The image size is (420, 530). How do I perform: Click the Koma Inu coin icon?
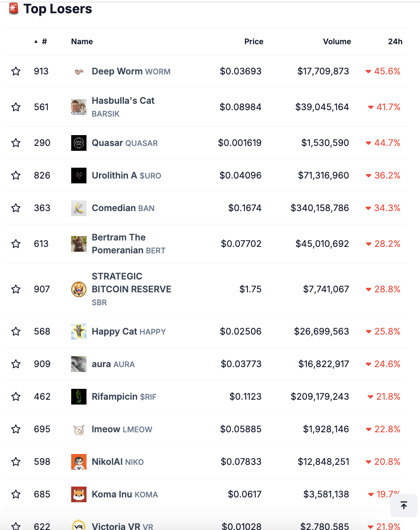click(x=79, y=495)
